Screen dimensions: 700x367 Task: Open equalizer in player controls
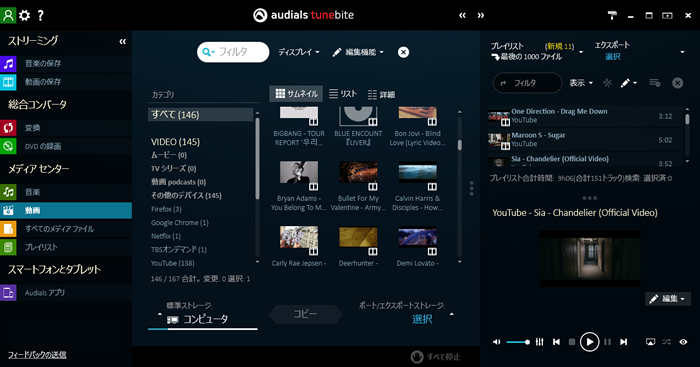(540, 342)
